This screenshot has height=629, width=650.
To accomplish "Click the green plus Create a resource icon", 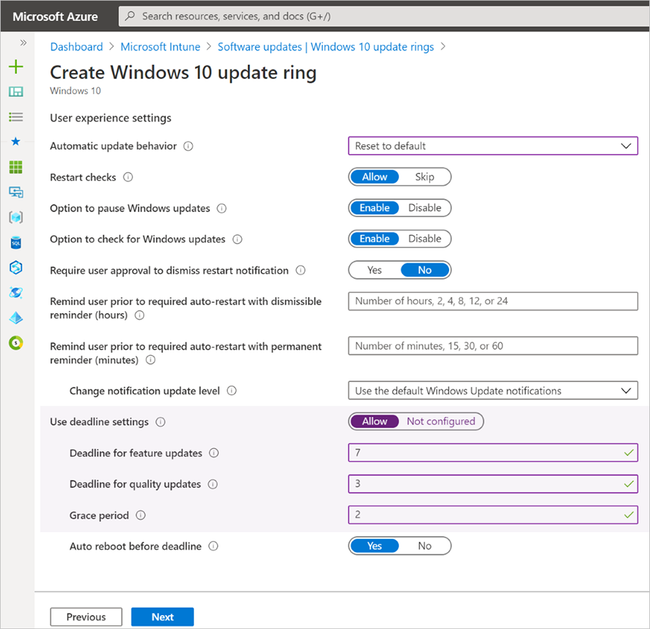I will point(16,66).
